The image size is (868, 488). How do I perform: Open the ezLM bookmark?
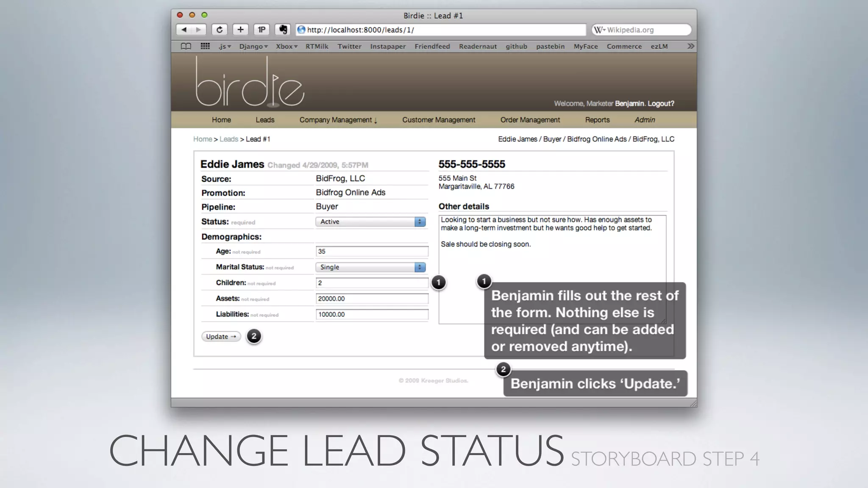[x=659, y=47]
